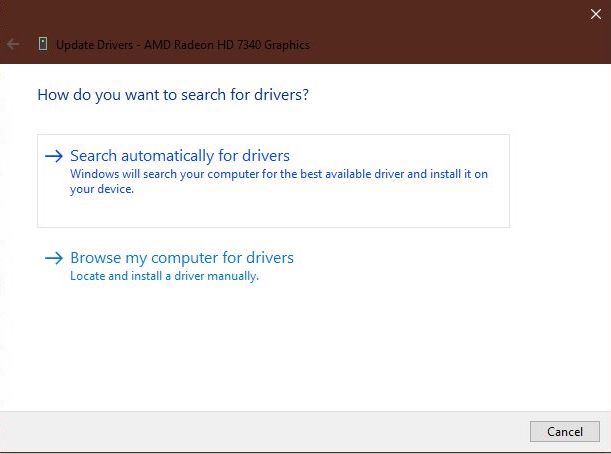Choose Browse my computer for drivers
This screenshot has height=454, width=611.
tap(182, 258)
